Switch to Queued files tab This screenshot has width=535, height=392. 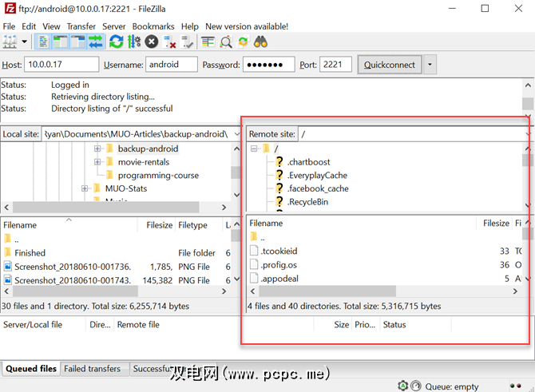[x=30, y=369]
